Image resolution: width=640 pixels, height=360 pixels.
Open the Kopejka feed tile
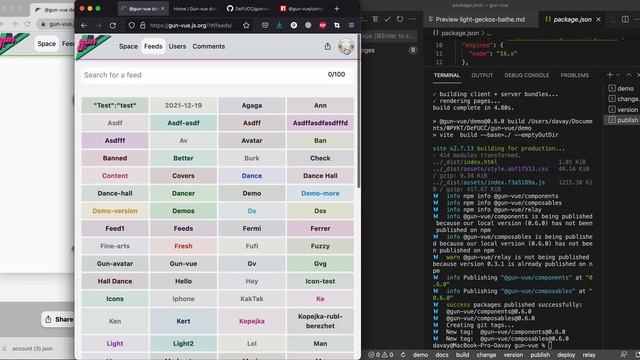tap(252, 321)
